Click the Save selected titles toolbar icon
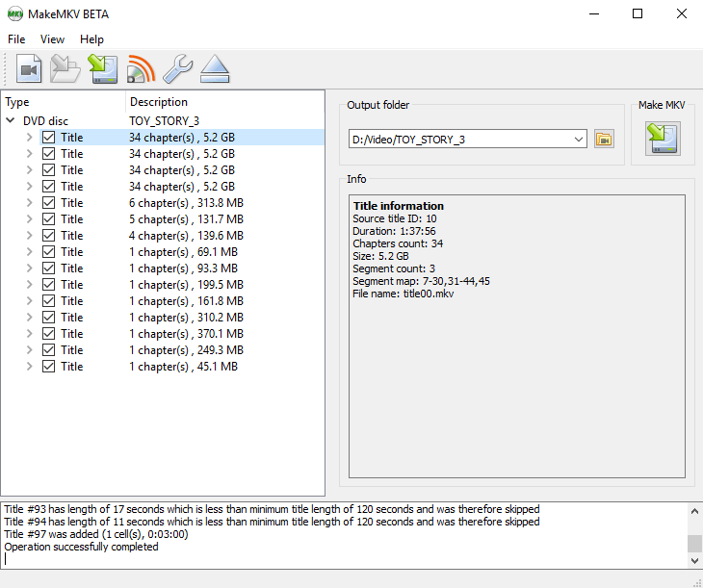The image size is (703, 588). (103, 68)
